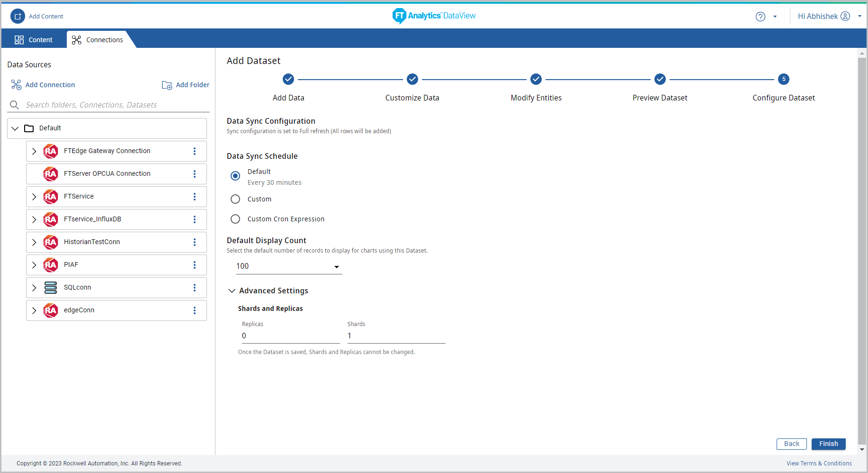Select the Default sync schedule radio button
Viewport: 868px width, 473px height.
235,176
